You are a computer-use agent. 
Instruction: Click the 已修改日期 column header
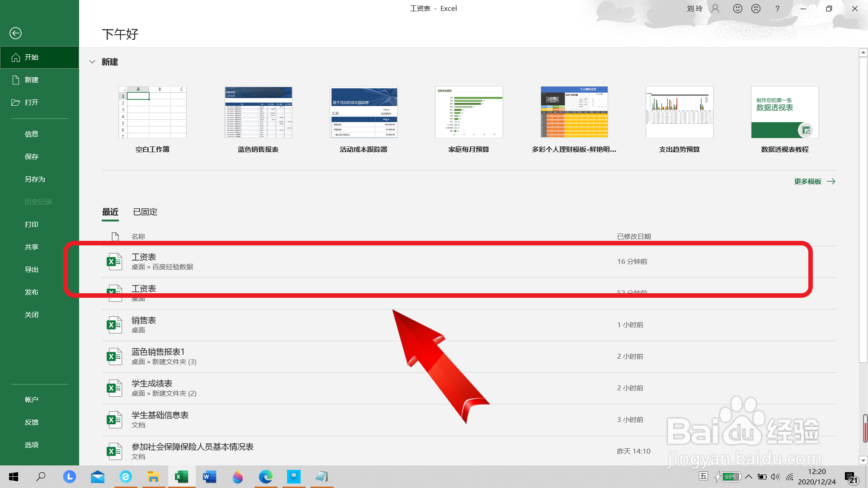point(634,237)
